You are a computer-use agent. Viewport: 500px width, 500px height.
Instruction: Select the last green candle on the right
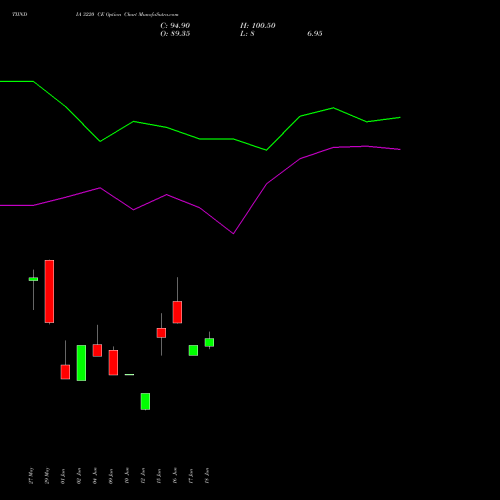(x=209, y=342)
